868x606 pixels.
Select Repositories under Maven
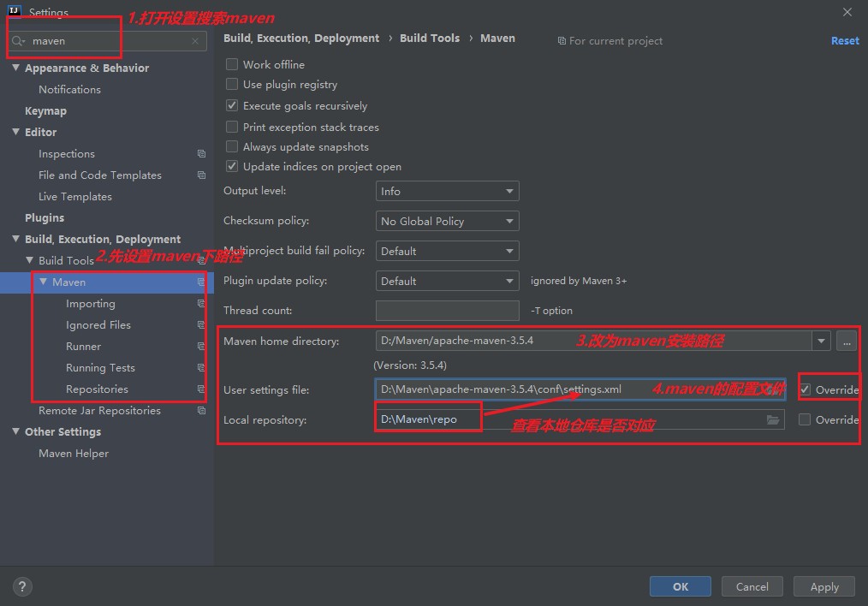(97, 389)
